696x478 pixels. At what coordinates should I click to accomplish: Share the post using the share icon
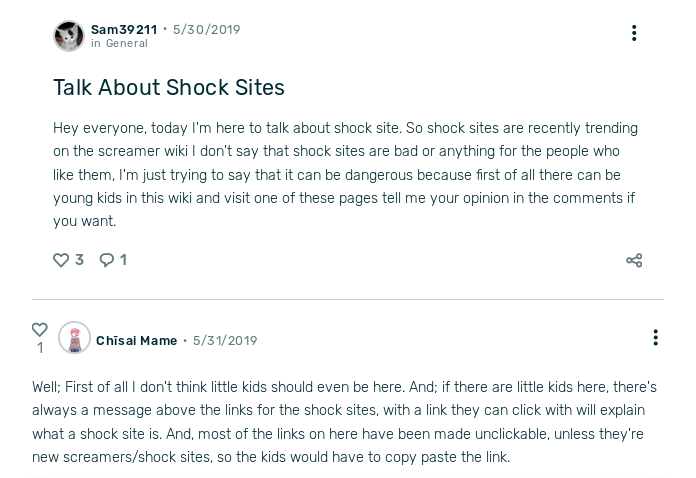click(634, 260)
